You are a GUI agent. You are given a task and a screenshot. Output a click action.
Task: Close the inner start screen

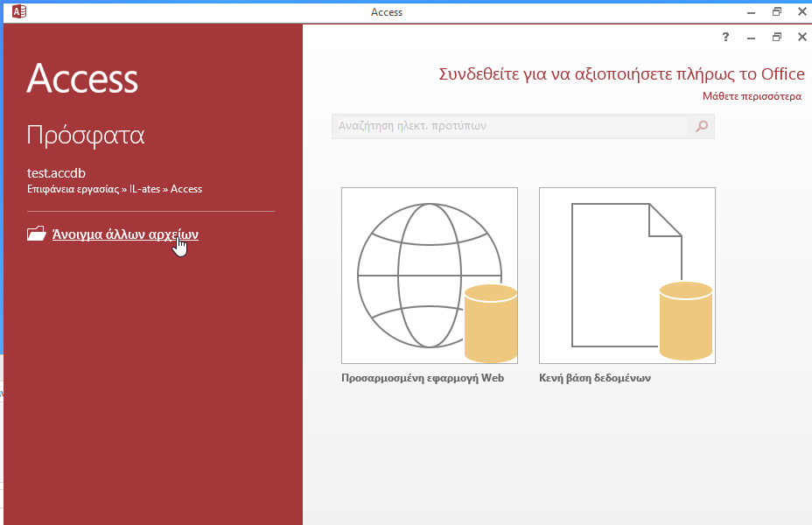tap(802, 37)
